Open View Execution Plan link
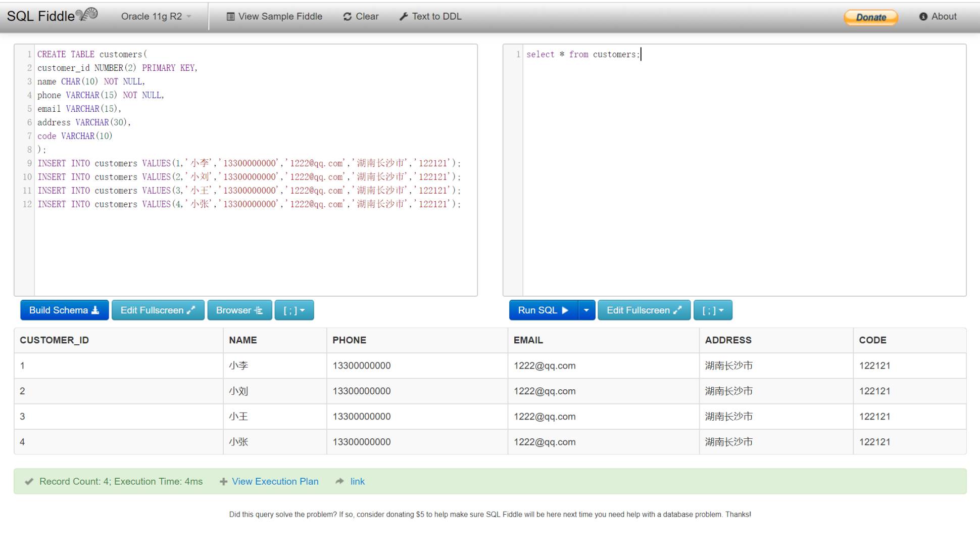This screenshot has width=980, height=546. [275, 481]
